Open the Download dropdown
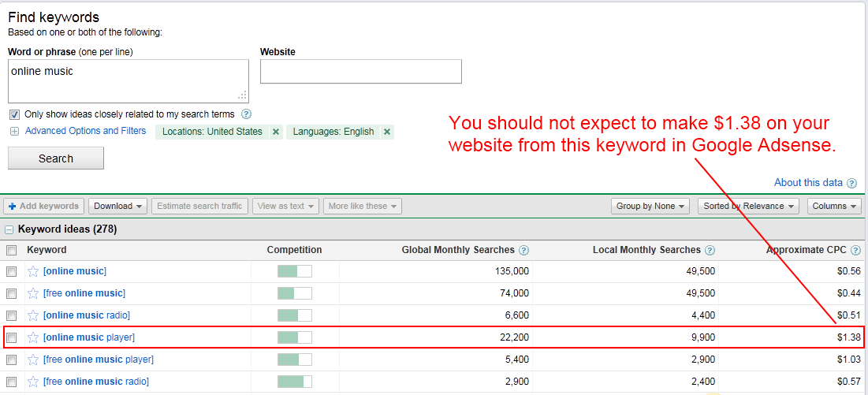This screenshot has width=868, height=395. 118,206
